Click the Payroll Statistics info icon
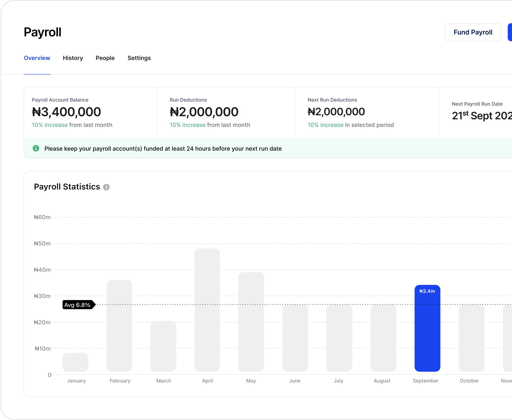The width and height of the screenshot is (512, 420). [106, 187]
